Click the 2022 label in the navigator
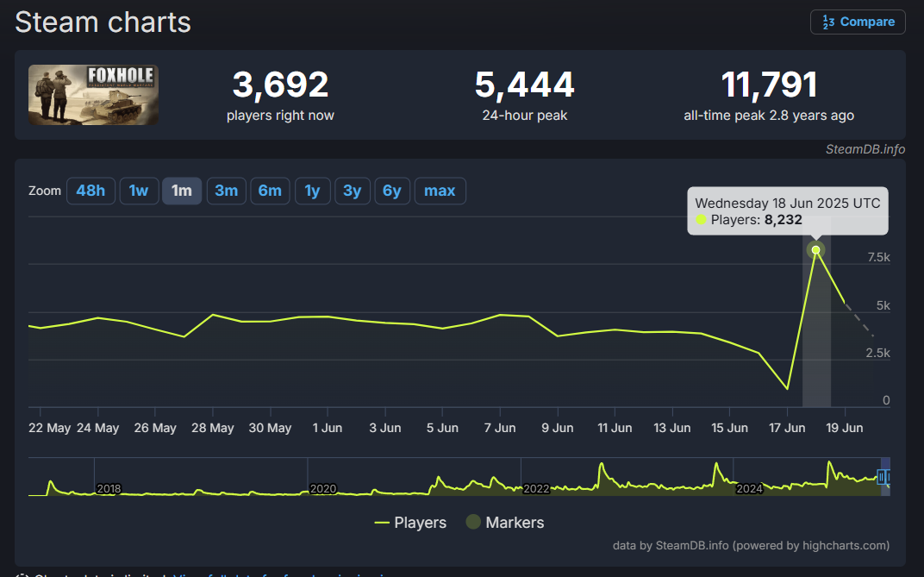This screenshot has width=924, height=577. tap(536, 488)
